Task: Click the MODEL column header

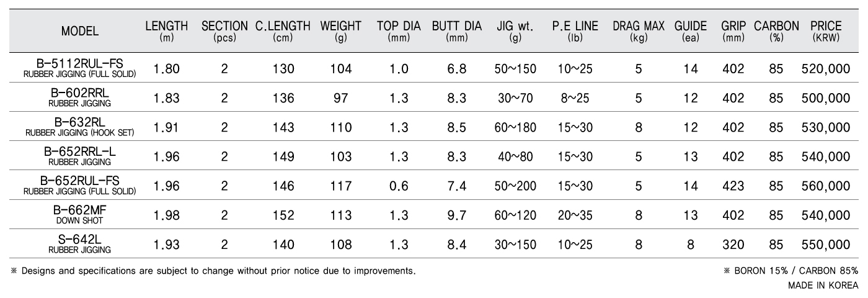Action: (x=79, y=31)
